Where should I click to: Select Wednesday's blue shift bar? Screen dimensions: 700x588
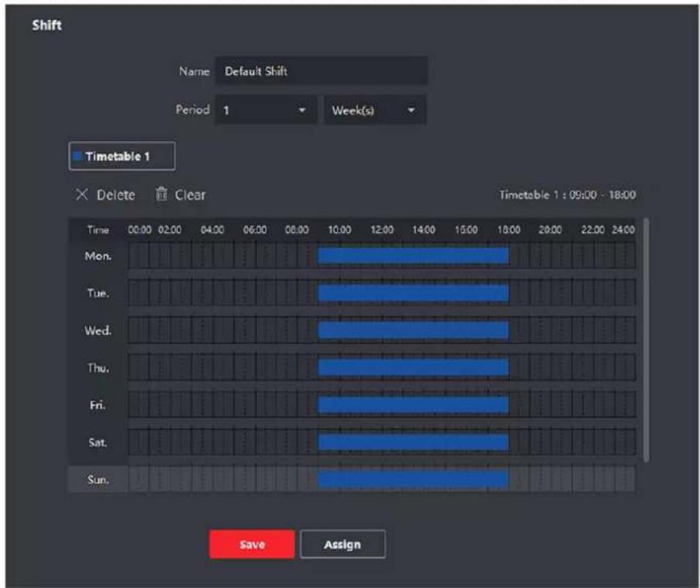pos(413,331)
